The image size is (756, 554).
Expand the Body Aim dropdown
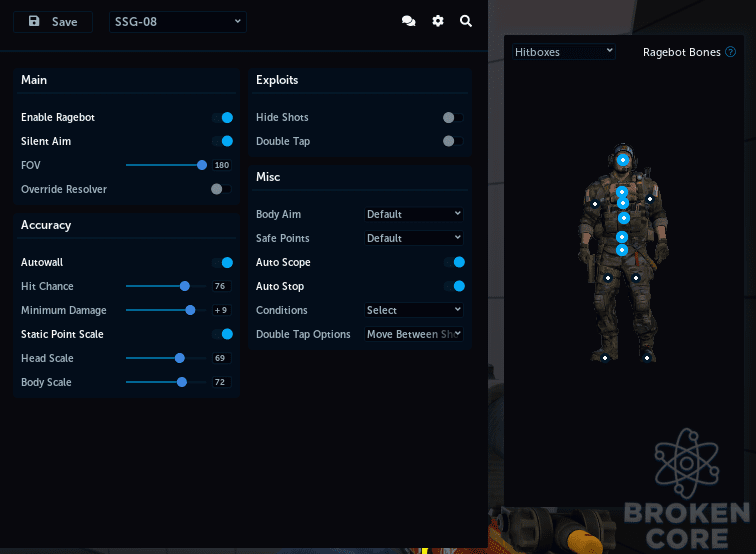point(414,214)
